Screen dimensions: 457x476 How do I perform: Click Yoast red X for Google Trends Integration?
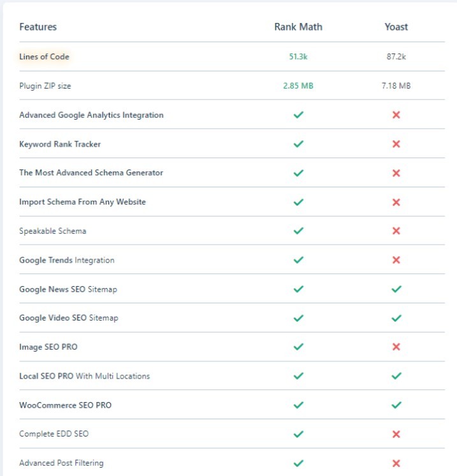[396, 260]
